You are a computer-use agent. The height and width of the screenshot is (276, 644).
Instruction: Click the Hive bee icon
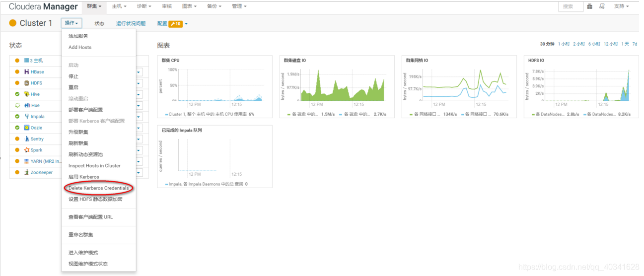26,94
